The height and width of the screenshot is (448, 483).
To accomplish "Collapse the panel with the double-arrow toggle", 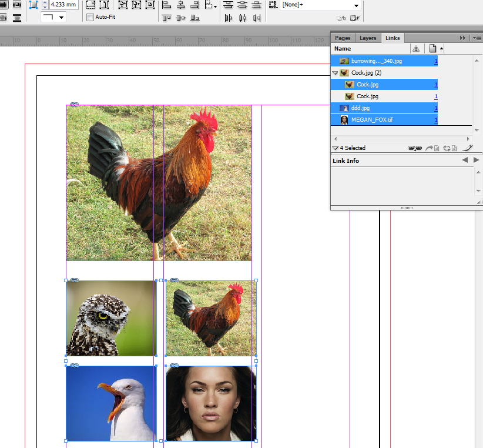I will [x=464, y=37].
